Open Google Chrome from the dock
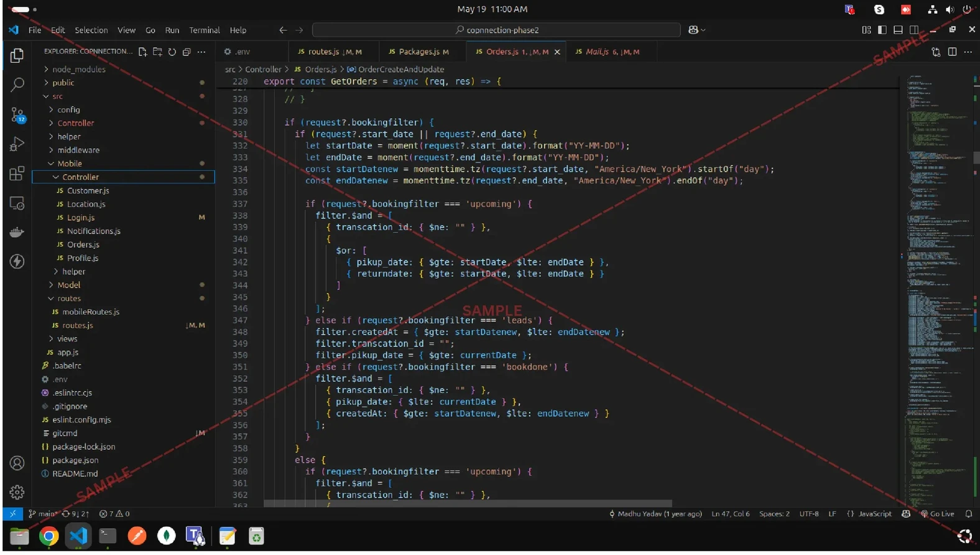 pos(49,536)
